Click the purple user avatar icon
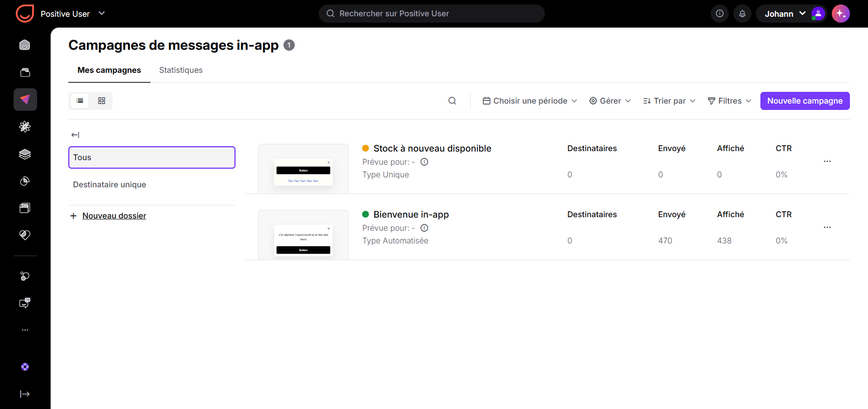 818,14
